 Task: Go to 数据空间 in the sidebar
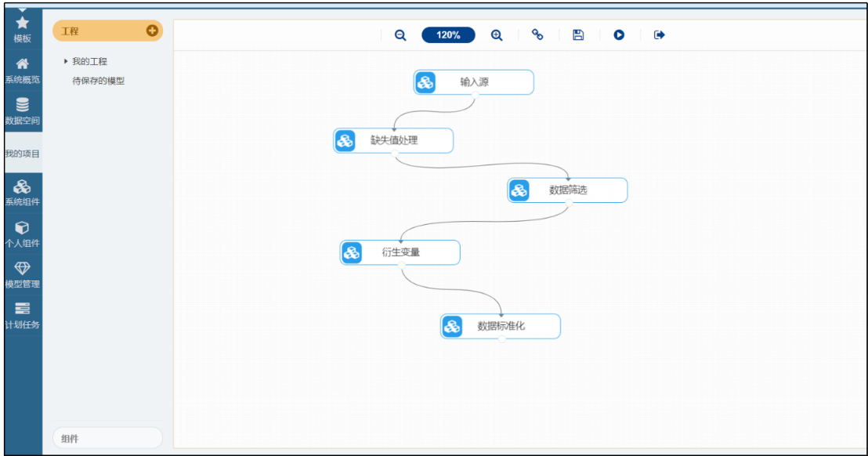(x=23, y=112)
